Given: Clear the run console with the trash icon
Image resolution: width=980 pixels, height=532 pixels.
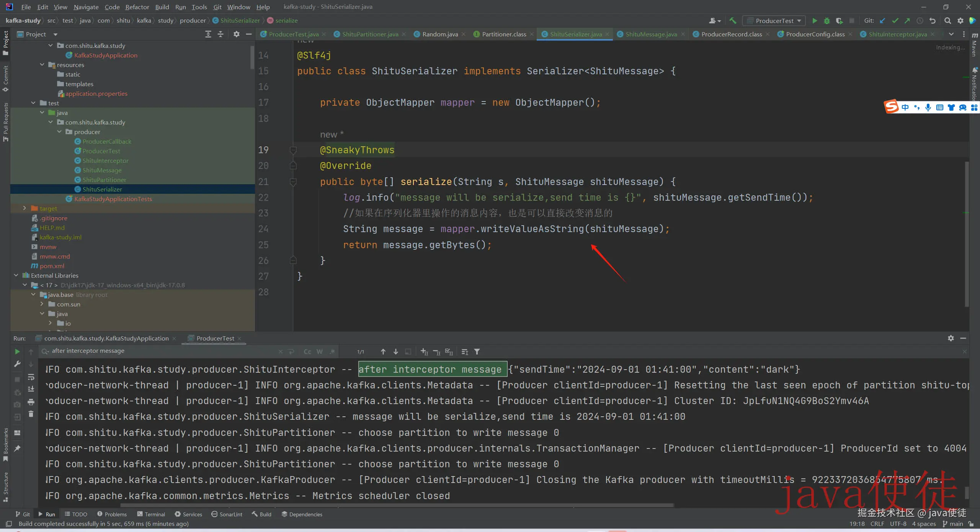Looking at the screenshot, I should click(x=31, y=414).
